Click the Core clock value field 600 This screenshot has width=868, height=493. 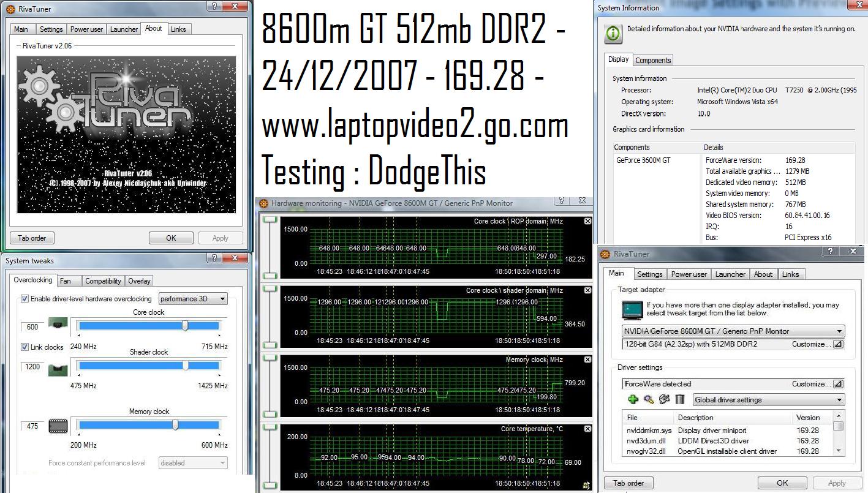click(x=32, y=326)
